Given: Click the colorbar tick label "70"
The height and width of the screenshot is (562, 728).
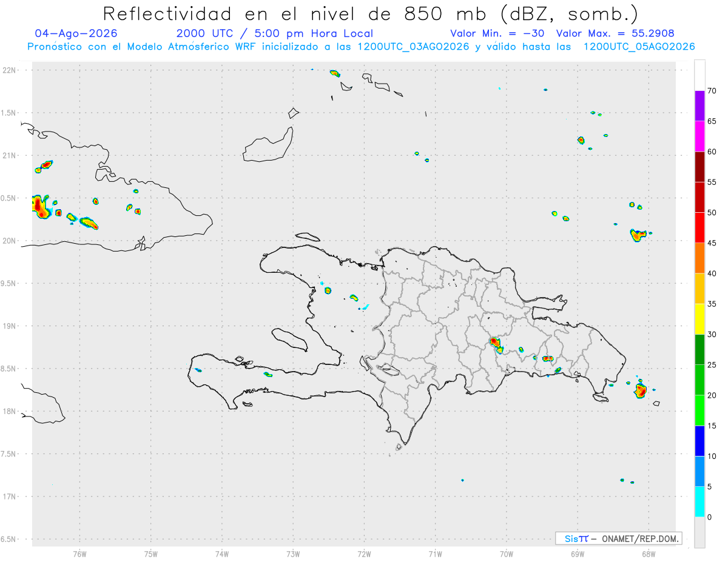Looking at the screenshot, I should click(712, 91).
